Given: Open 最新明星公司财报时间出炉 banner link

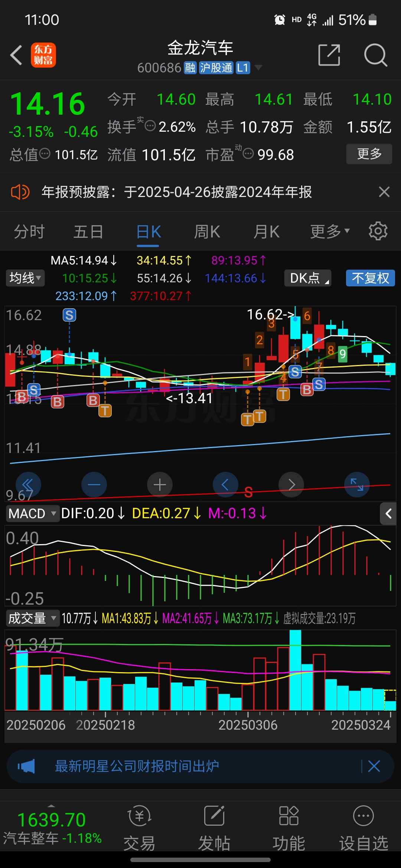Looking at the screenshot, I should 137,766.
